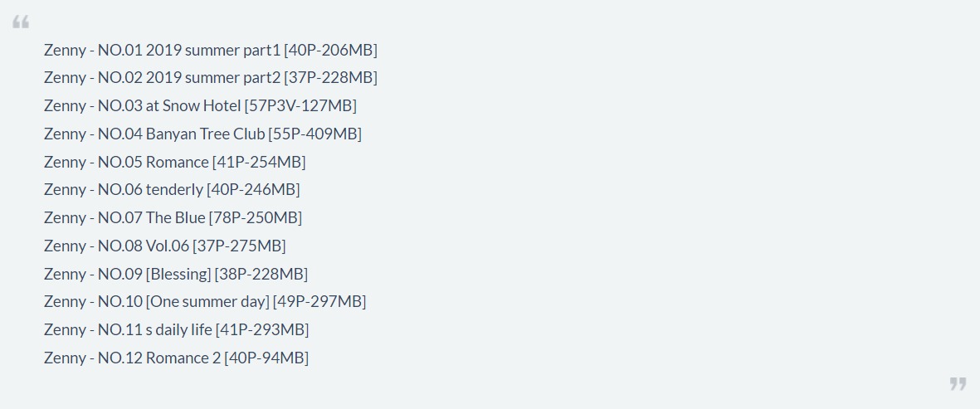
Task: Select the NO.05 Romance line
Action: point(174,162)
